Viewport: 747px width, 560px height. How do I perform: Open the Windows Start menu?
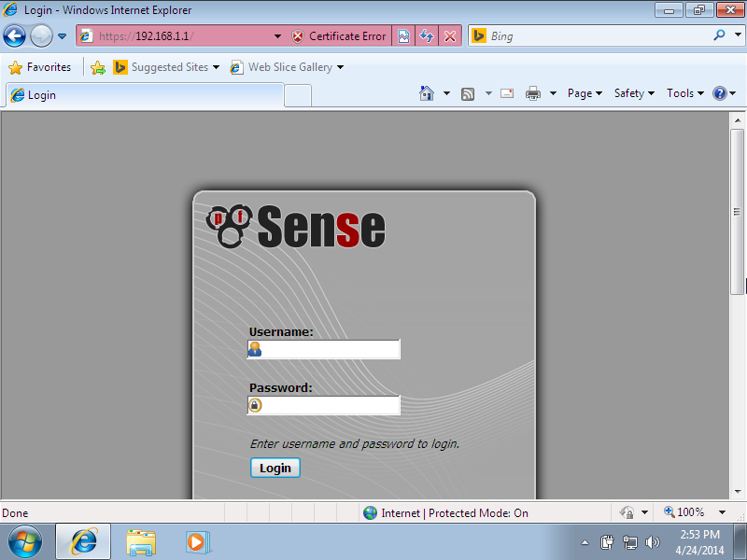pos(25,542)
